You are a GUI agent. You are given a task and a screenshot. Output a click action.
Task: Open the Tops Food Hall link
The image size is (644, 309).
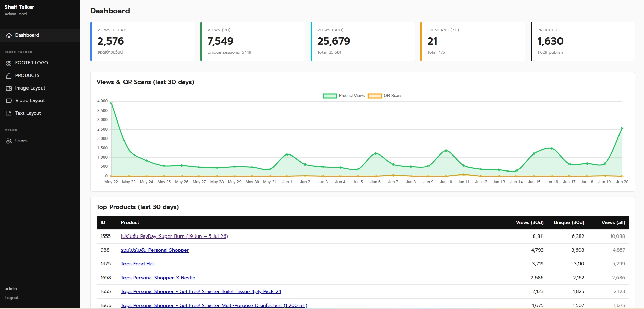tap(138, 264)
